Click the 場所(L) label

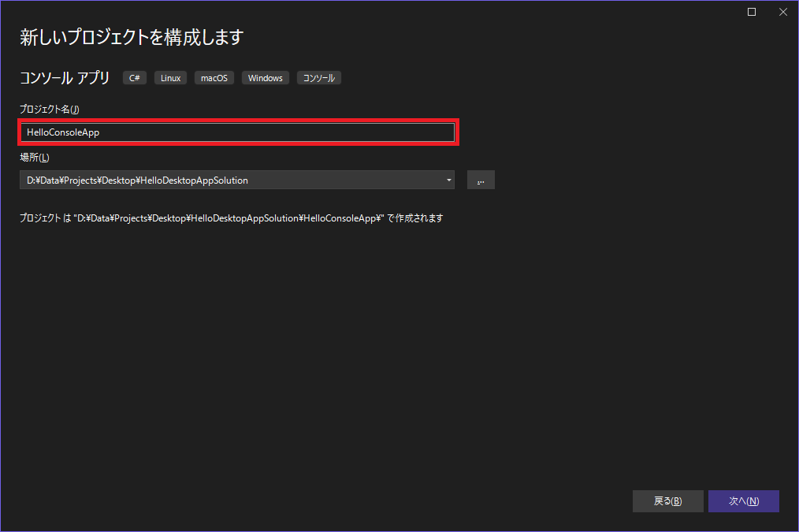[35, 158]
